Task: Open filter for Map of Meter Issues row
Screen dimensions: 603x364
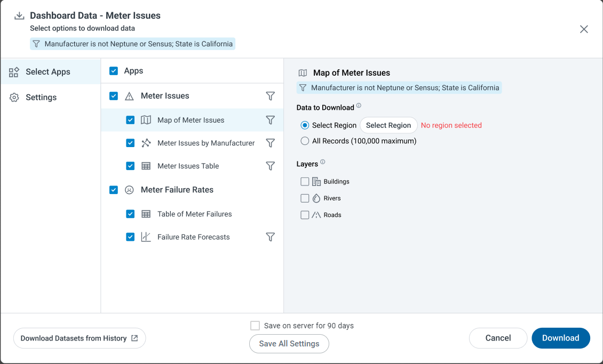Action: click(x=271, y=120)
